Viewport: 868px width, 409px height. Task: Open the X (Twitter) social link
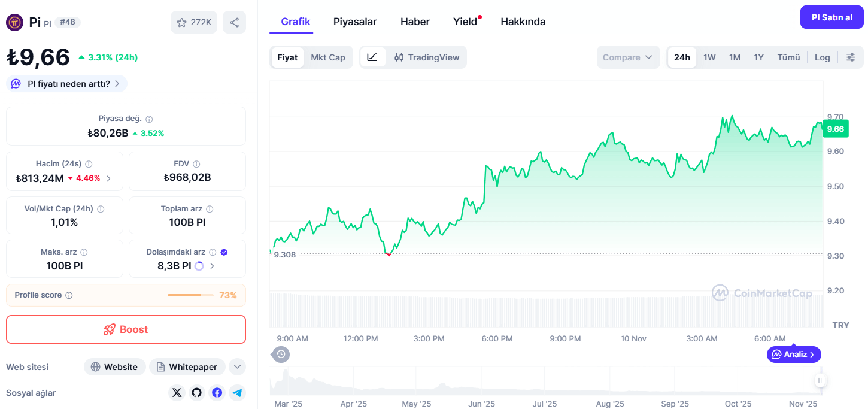click(x=177, y=393)
